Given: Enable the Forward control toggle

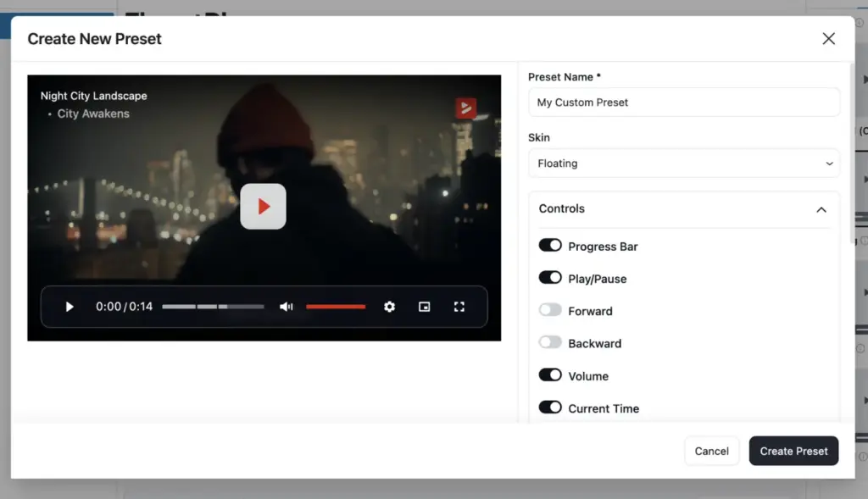Looking at the screenshot, I should [550, 310].
